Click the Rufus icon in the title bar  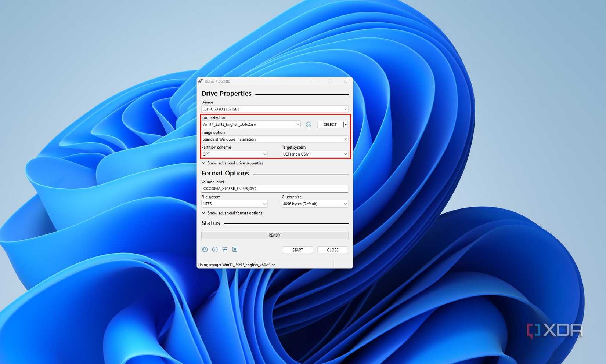coord(201,81)
